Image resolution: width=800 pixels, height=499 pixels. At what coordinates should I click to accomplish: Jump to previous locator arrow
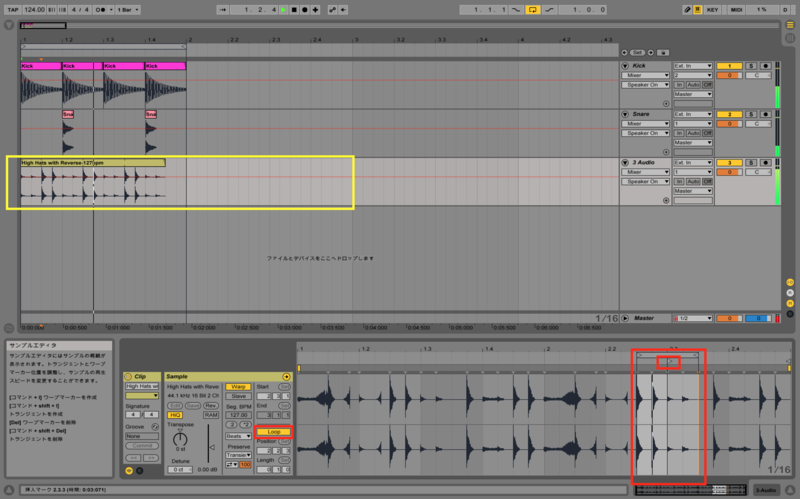tap(624, 53)
